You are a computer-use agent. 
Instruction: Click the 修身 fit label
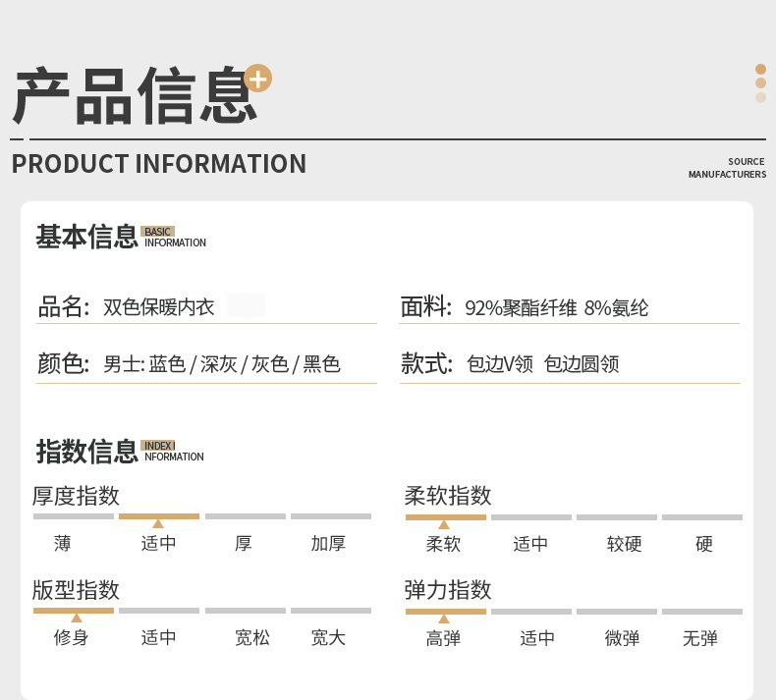pos(72,637)
